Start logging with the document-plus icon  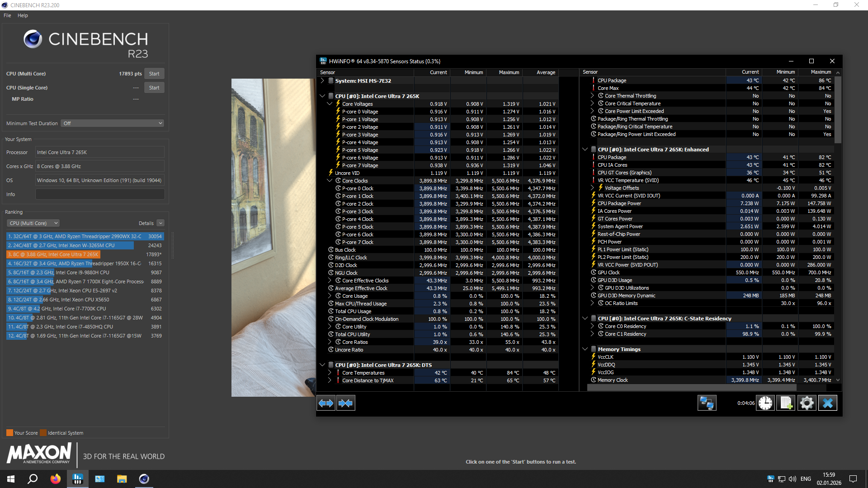click(x=786, y=403)
